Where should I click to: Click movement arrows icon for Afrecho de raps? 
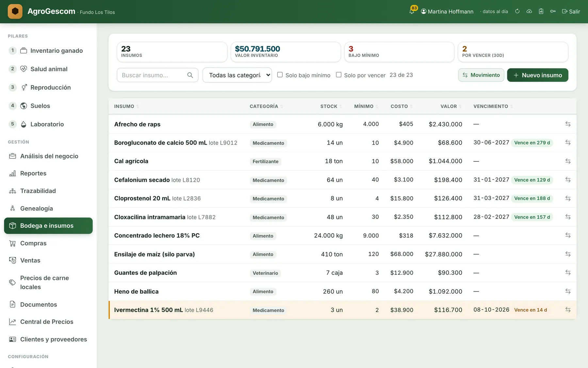click(568, 124)
